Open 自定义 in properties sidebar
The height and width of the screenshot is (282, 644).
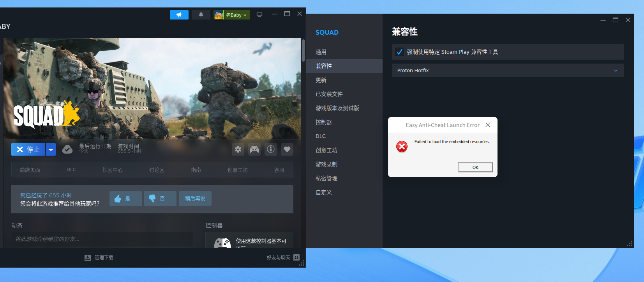pos(344,192)
